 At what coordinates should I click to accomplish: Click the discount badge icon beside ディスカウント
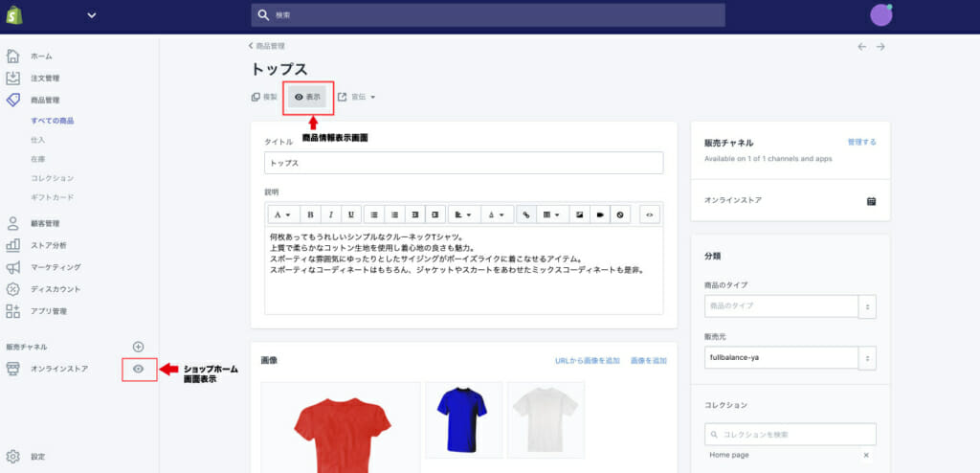12,289
